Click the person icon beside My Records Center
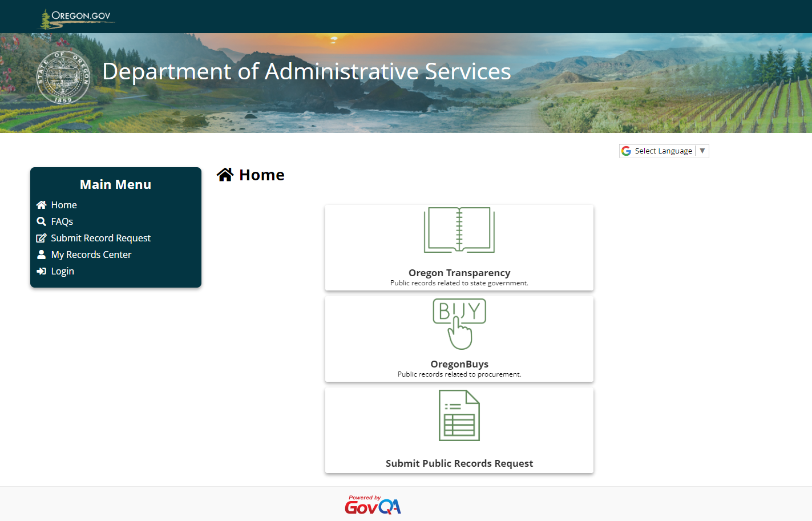This screenshot has width=812, height=521. (x=41, y=255)
